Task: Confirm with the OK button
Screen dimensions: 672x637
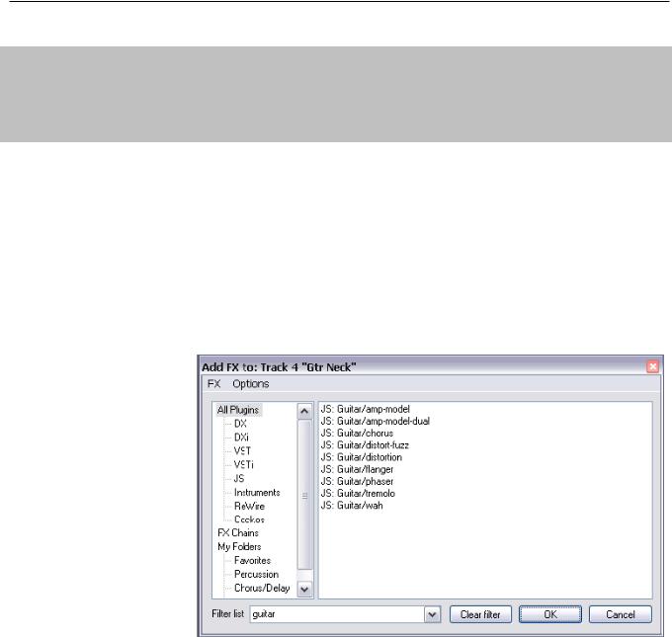Action: [x=550, y=614]
